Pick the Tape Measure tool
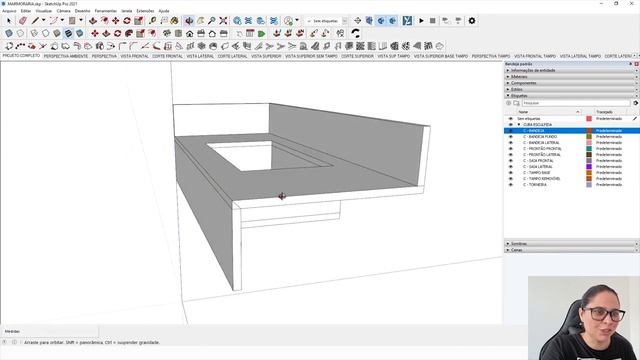 (x=152, y=20)
